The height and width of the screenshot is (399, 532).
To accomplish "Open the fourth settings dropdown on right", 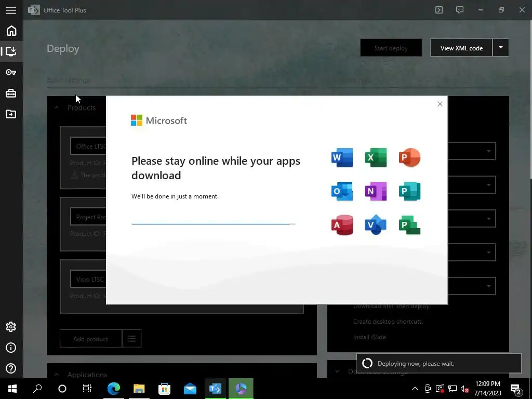I will [x=472, y=252].
